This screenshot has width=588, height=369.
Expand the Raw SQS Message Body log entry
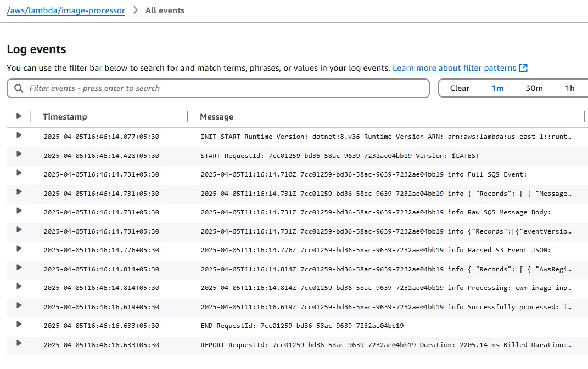click(18, 212)
